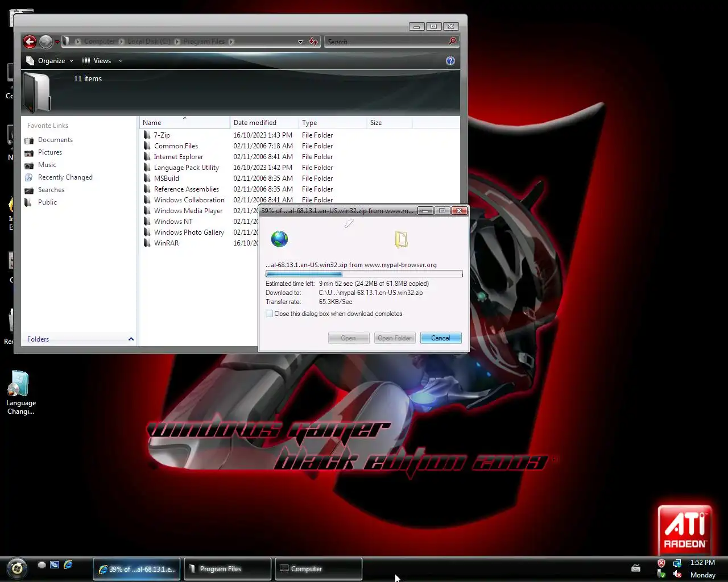Viewport: 728px width, 582px height.
Task: Click Local Disk (C:) in the breadcrumb
Action: pos(148,41)
